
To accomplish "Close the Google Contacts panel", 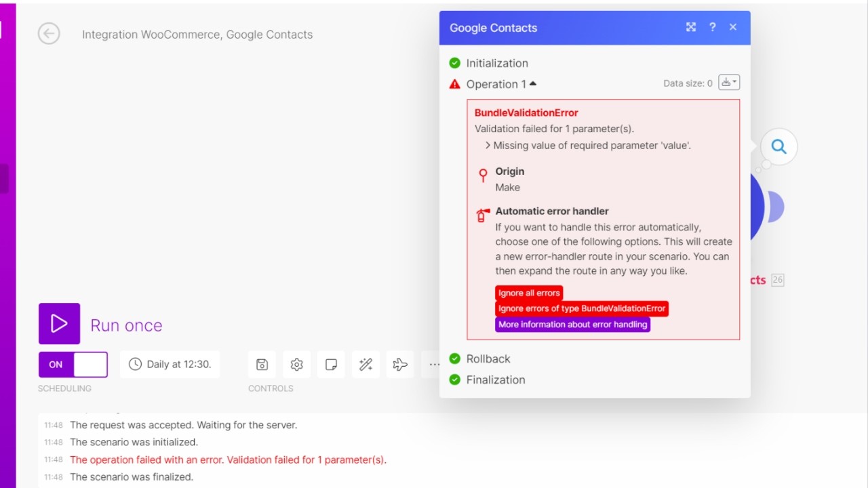I will pyautogui.click(x=733, y=27).
